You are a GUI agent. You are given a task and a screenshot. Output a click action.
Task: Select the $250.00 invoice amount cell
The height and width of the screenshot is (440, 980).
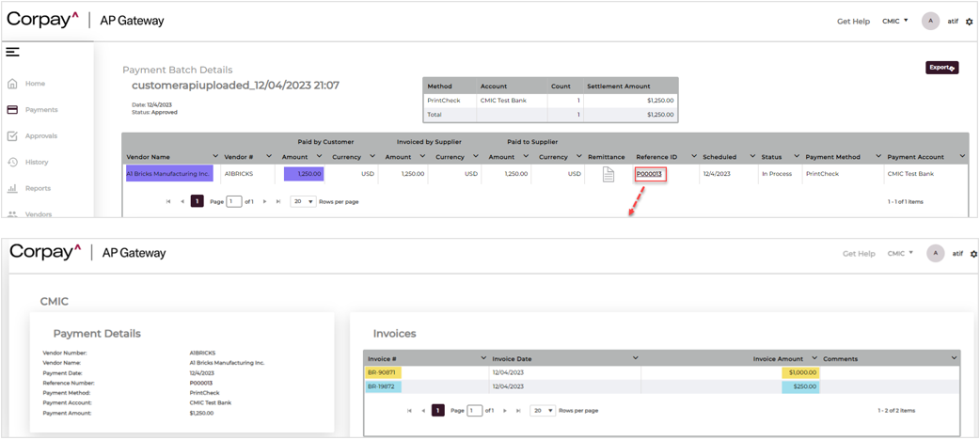pyautogui.click(x=800, y=386)
